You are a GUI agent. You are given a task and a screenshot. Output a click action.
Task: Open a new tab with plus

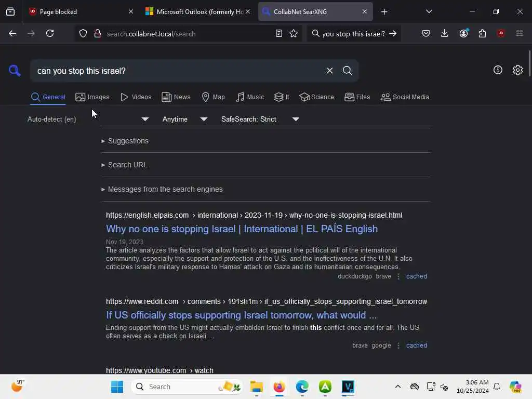[384, 12]
